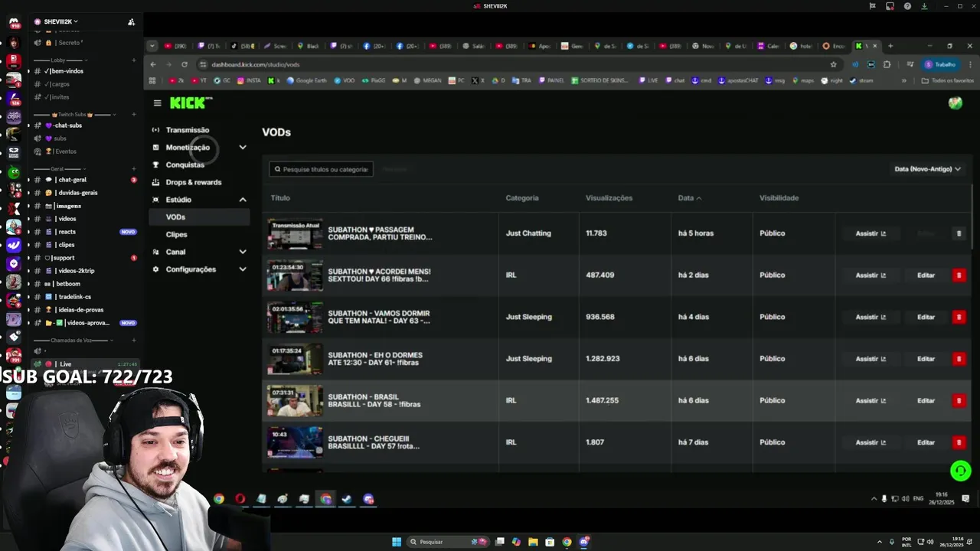
Task: Delete the VAMOS DORMIR DAY 63 VOD
Action: point(959,317)
